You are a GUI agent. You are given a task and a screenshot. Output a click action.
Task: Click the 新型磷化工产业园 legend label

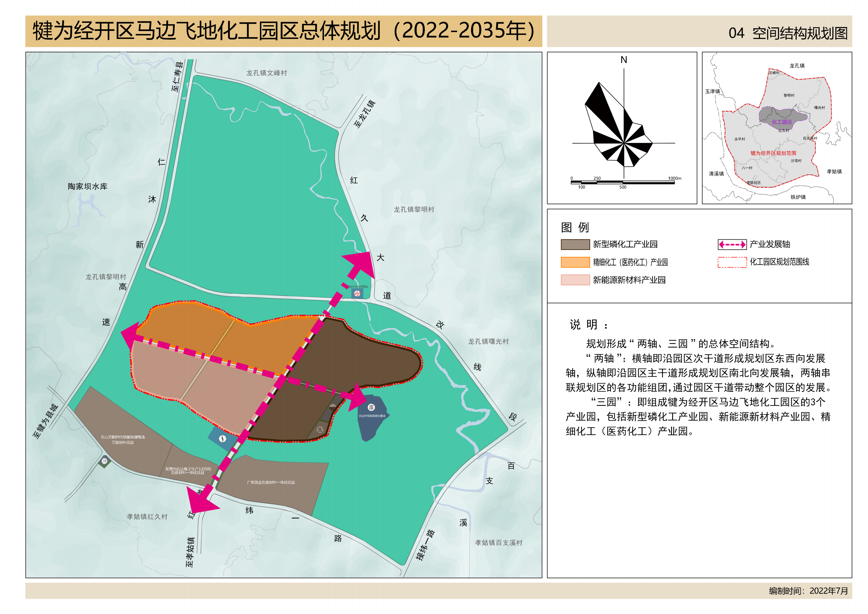(625, 244)
